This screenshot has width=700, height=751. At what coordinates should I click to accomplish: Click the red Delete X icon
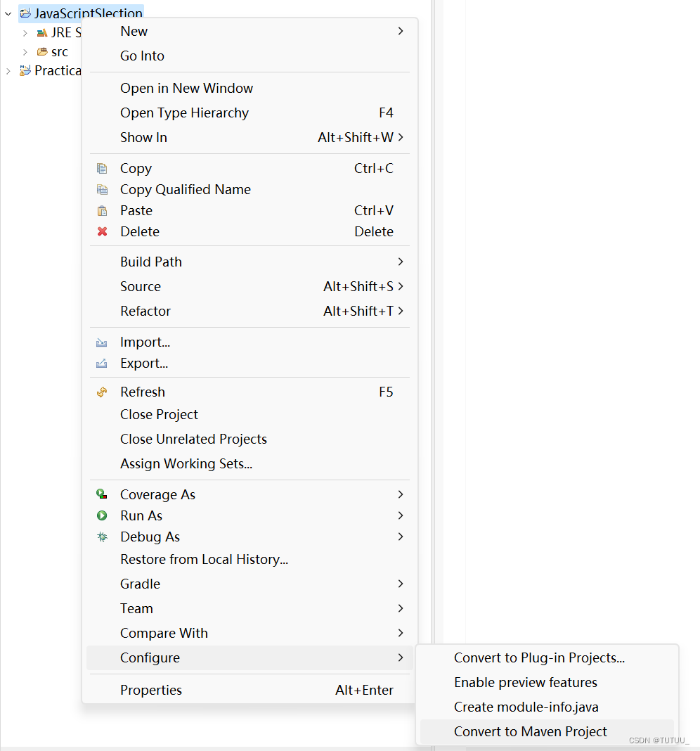click(x=102, y=232)
